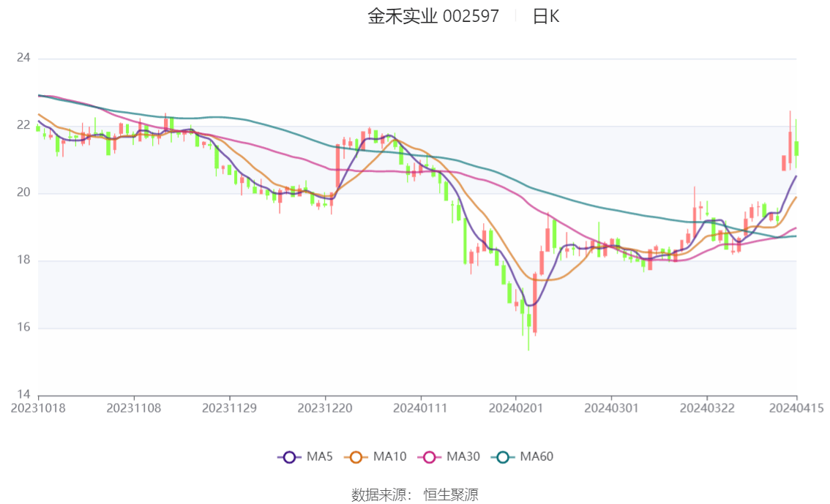Click the MA10 legend label text

389,457
